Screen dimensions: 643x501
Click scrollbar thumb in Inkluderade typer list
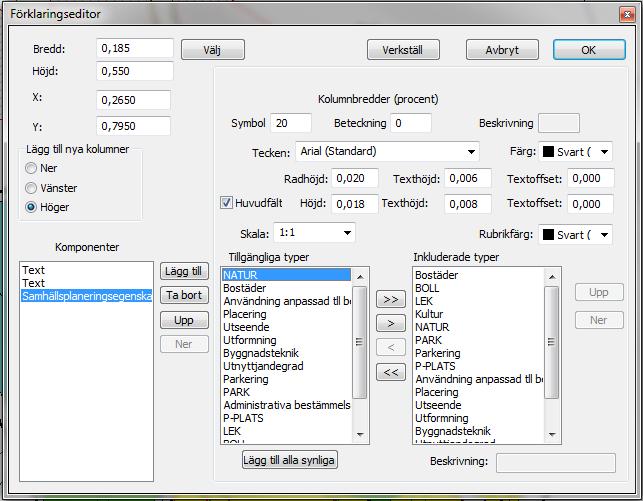552,342
